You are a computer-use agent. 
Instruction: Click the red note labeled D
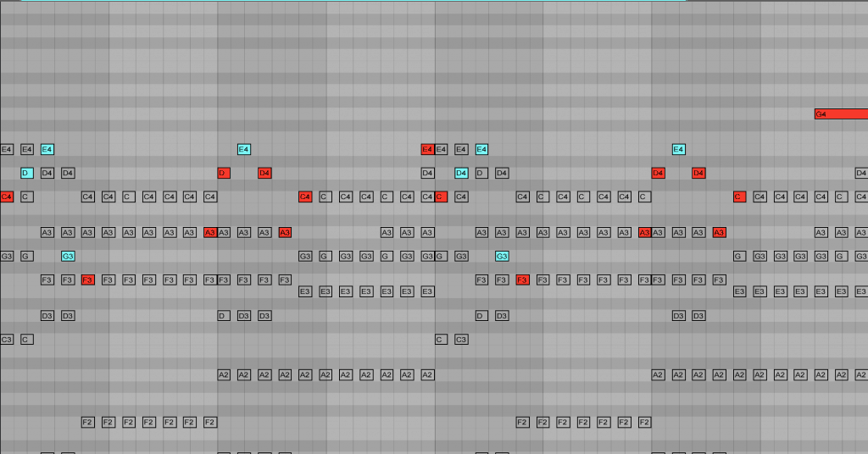tap(224, 173)
